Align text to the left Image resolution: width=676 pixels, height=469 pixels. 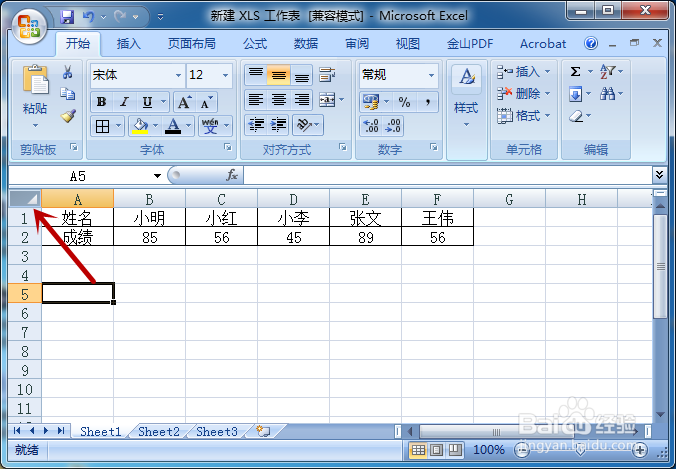[x=256, y=100]
